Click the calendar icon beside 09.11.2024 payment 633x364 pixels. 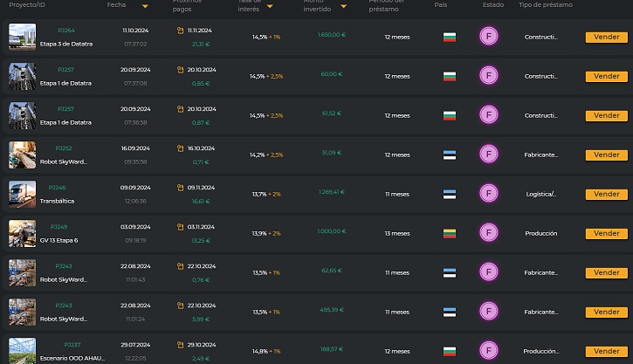[x=180, y=188]
